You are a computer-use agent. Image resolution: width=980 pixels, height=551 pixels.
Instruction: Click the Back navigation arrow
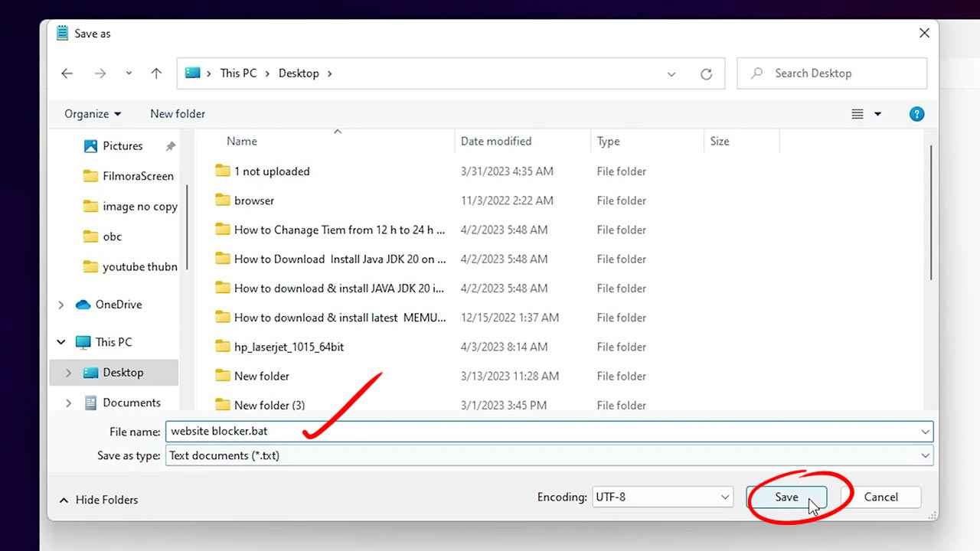pyautogui.click(x=67, y=73)
